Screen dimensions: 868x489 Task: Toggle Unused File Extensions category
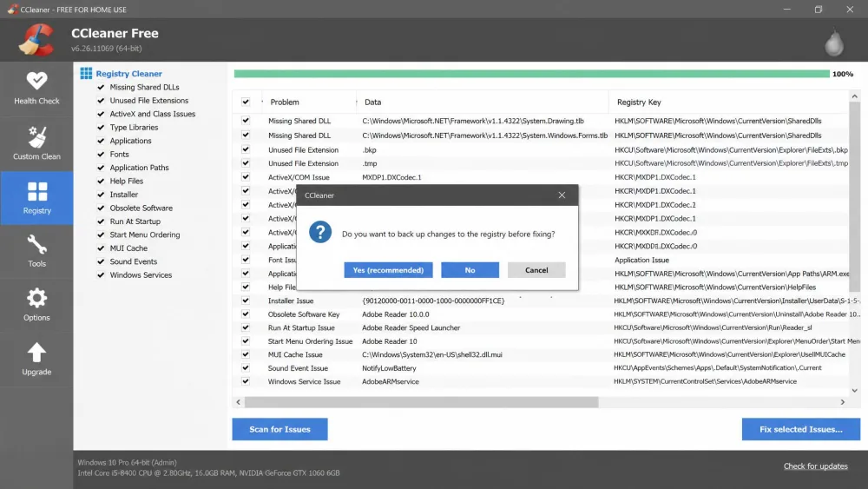click(x=101, y=100)
